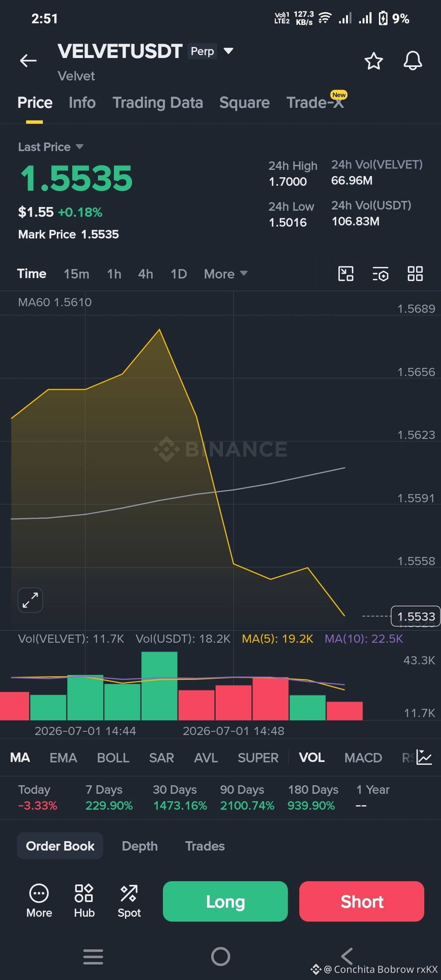This screenshot has height=980, width=441.
Task: Tap the price peak on chart
Action: (x=159, y=329)
